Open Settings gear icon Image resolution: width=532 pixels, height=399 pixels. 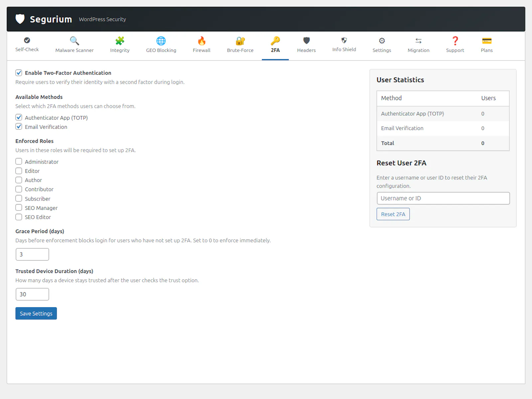(x=382, y=41)
